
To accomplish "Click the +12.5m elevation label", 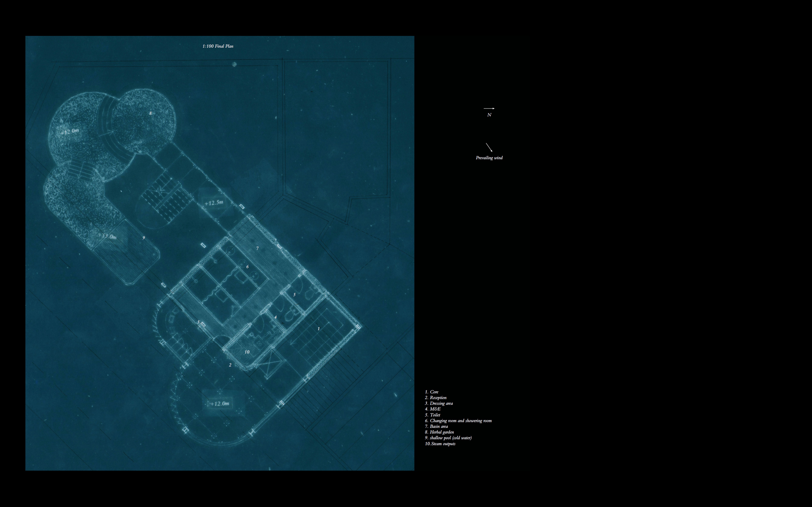I will (x=214, y=203).
